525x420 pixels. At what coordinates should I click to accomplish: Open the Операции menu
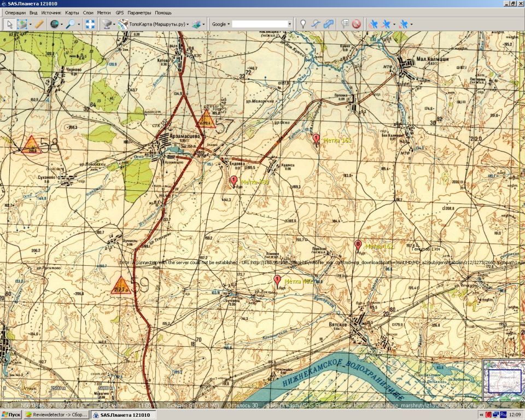[x=15, y=12]
